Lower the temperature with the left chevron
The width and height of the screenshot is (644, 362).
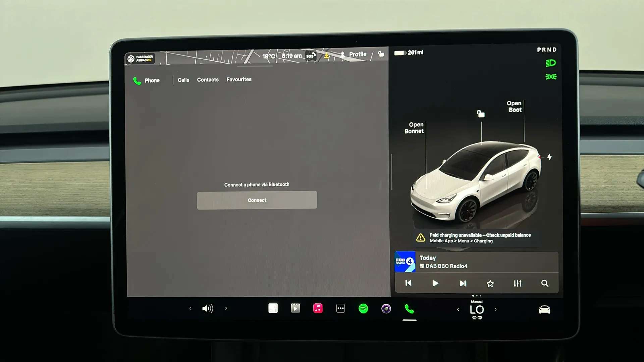pos(458,309)
